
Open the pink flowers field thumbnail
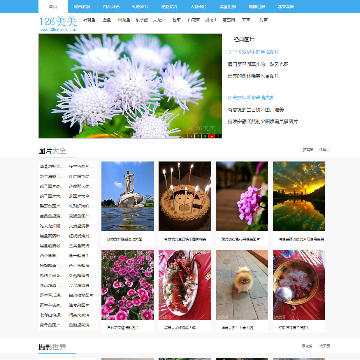128,285
